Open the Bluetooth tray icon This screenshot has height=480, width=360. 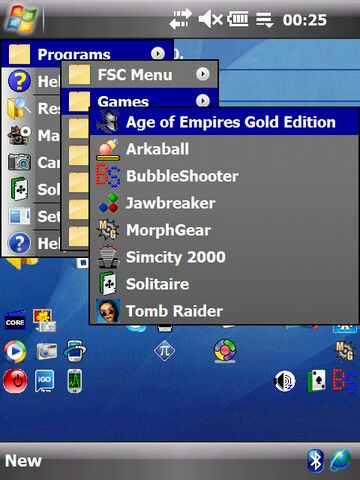(x=315, y=461)
